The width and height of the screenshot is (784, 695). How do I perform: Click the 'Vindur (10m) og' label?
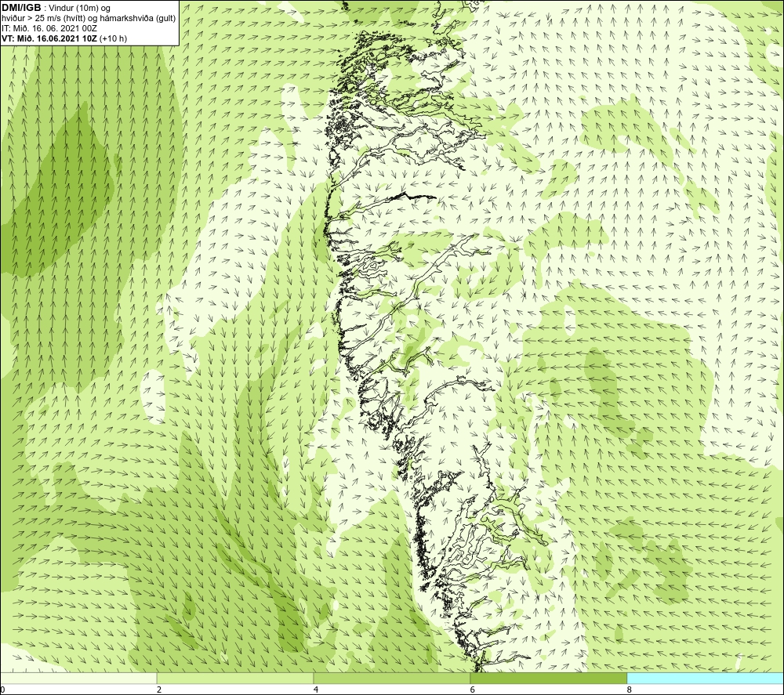tap(81, 8)
